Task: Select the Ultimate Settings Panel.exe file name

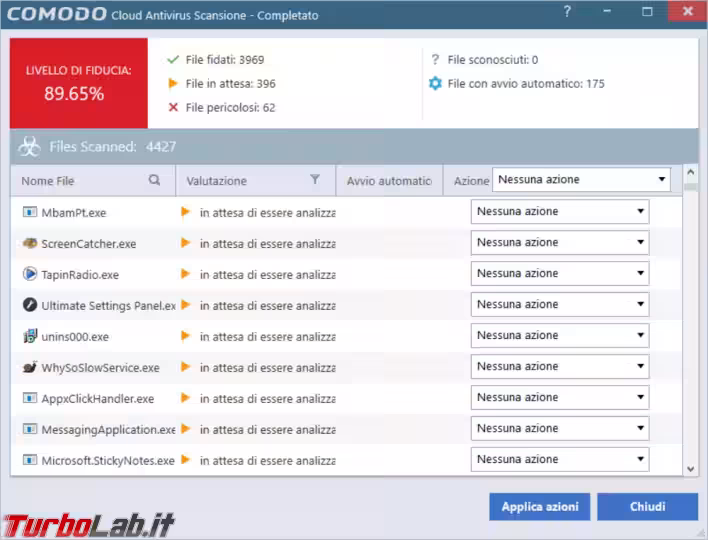Action: point(108,306)
